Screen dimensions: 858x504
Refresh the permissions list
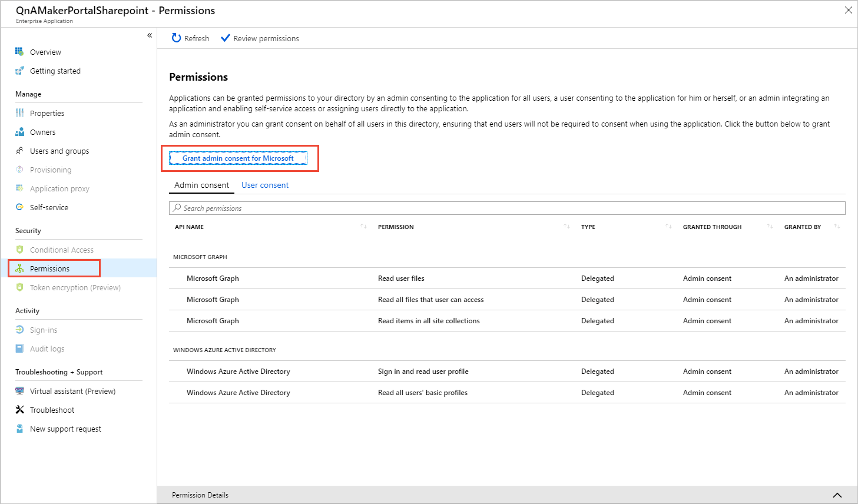[190, 38]
